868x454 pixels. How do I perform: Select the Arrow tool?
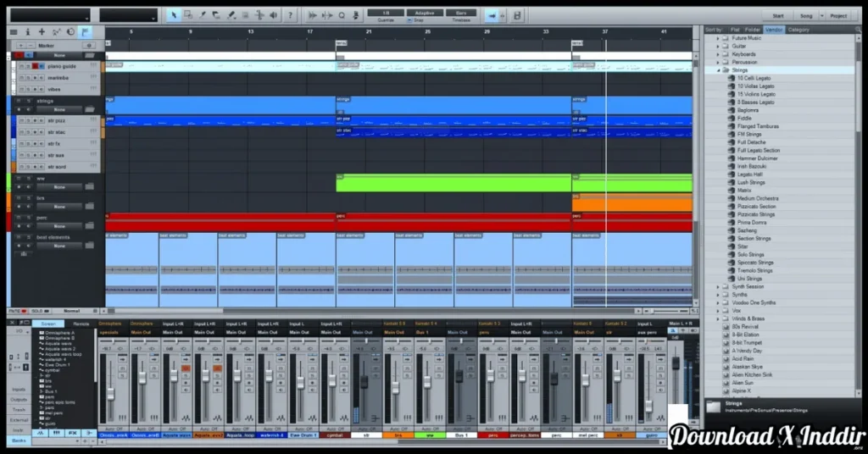tap(174, 15)
